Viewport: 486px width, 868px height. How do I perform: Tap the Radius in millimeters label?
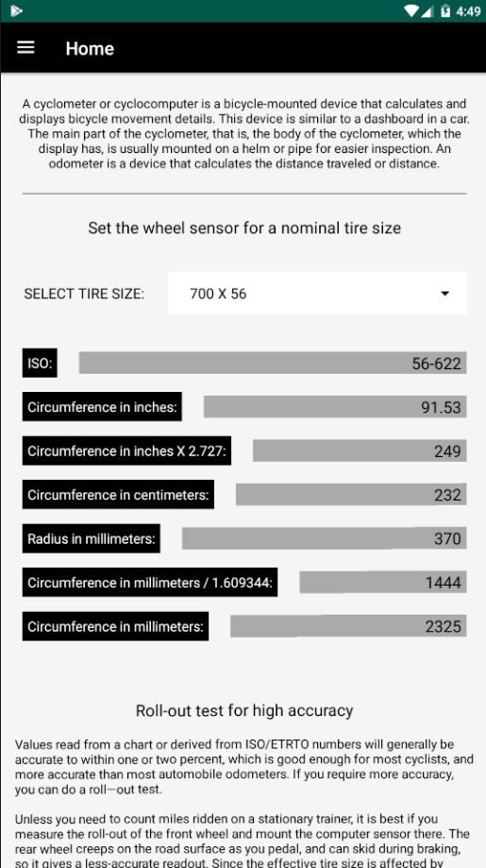pyautogui.click(x=92, y=538)
